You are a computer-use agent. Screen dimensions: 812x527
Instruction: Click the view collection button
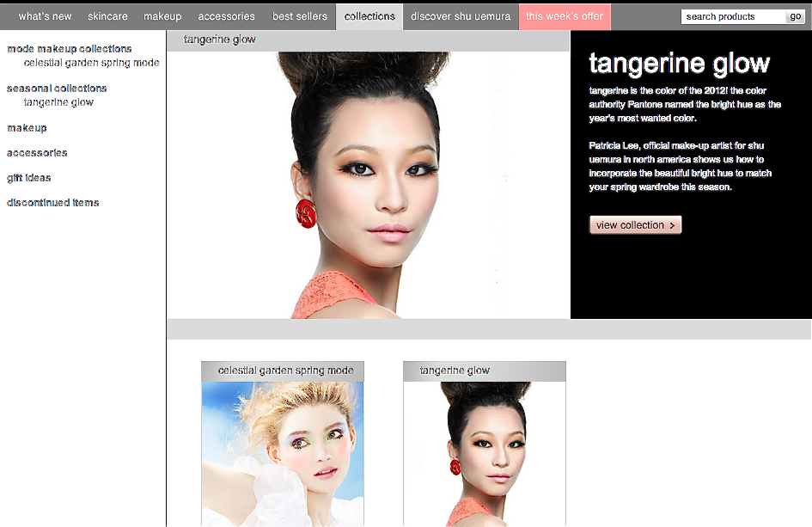635,225
